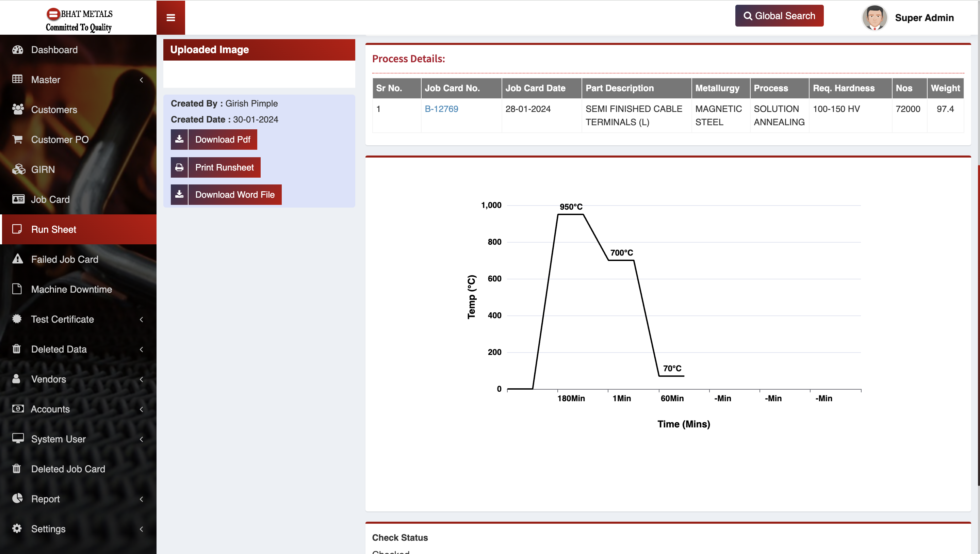Click the page vertical scrollbar
The image size is (980, 554).
(x=978, y=323)
